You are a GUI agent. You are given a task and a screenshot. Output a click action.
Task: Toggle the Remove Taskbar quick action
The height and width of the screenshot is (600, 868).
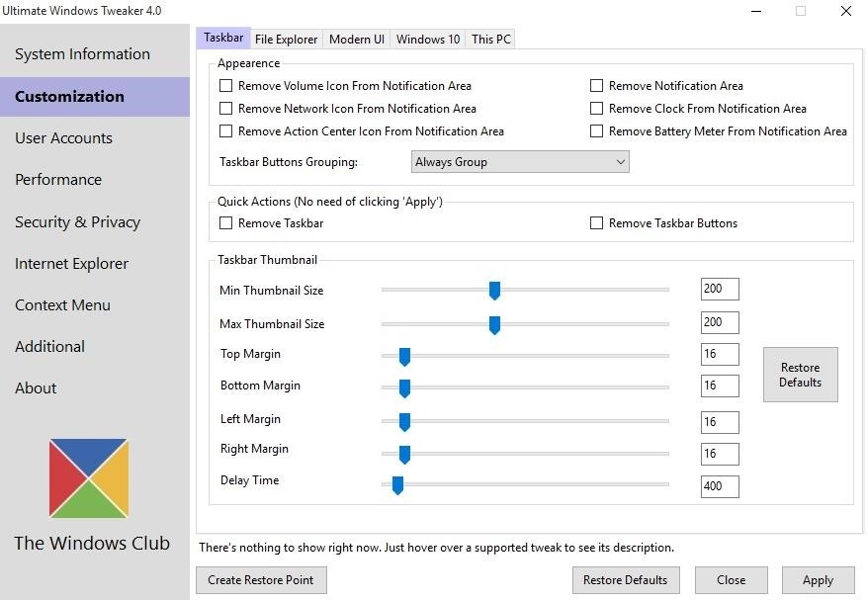[x=225, y=223]
